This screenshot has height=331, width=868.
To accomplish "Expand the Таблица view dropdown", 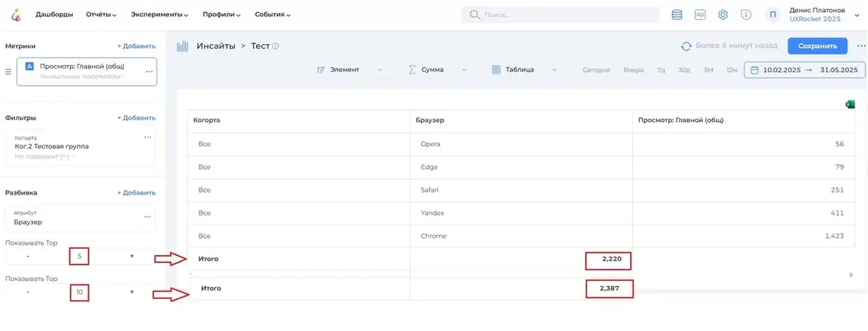I will 524,69.
